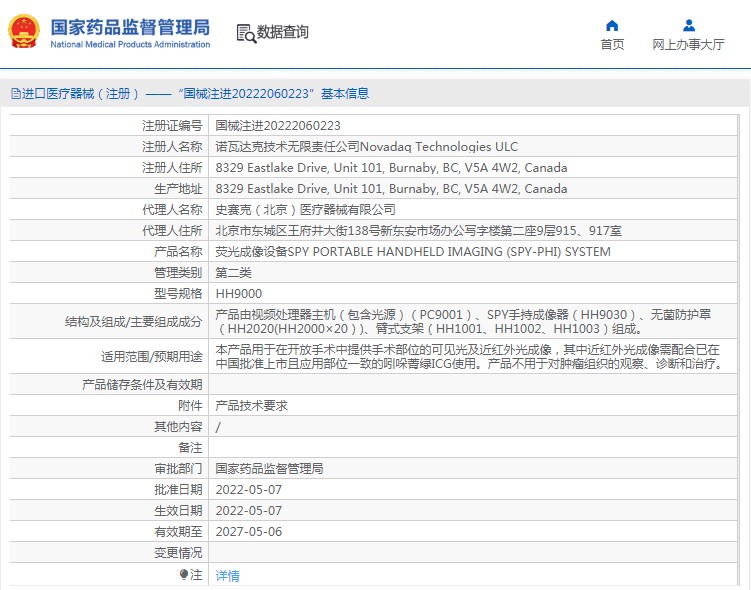Select registrant Novadaq Technologies ULC cell

click(366, 147)
